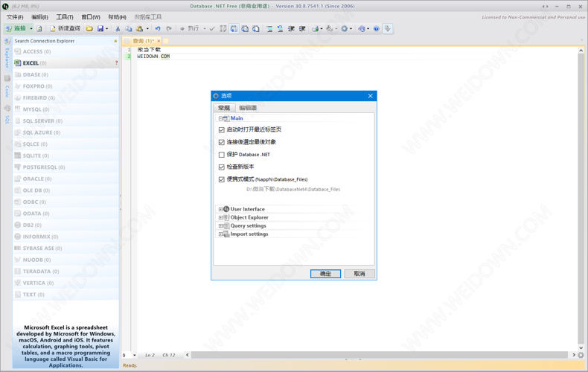588x372 pixels.
Task: Select the POSTGRESQL (0) connection node
Action: 66,167
